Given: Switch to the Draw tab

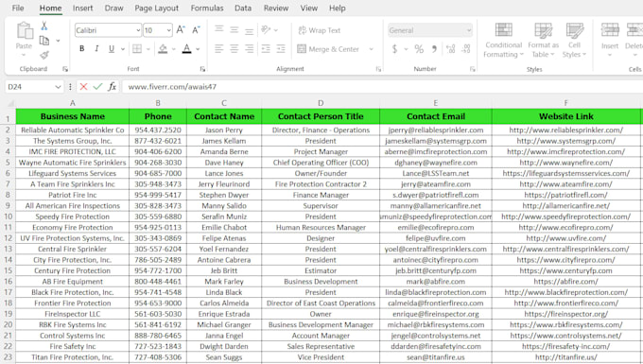Looking at the screenshot, I should (x=114, y=8).
